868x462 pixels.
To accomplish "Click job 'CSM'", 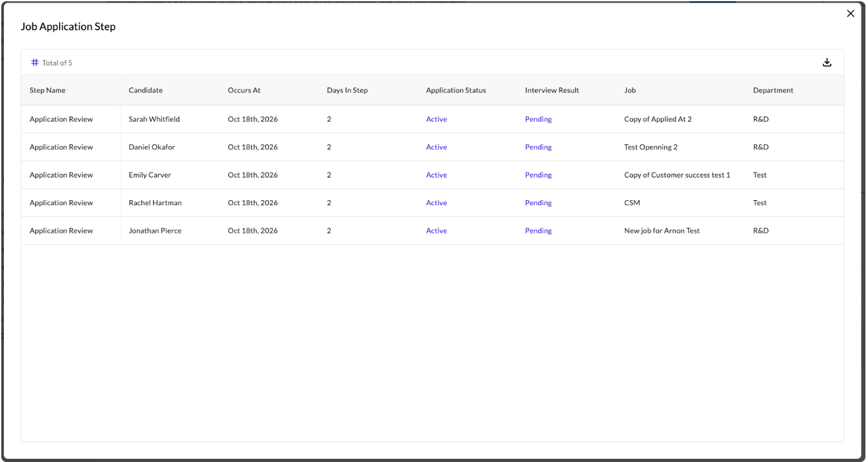I will [x=632, y=203].
